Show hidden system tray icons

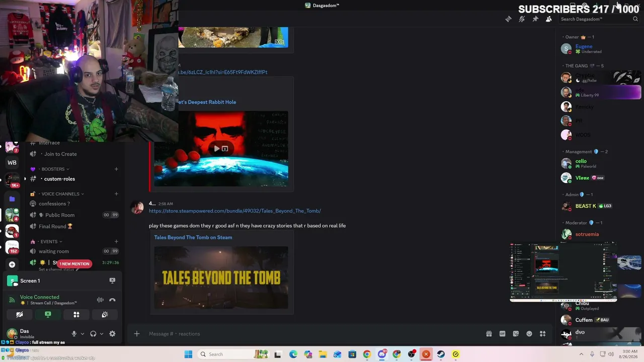(x=581, y=354)
